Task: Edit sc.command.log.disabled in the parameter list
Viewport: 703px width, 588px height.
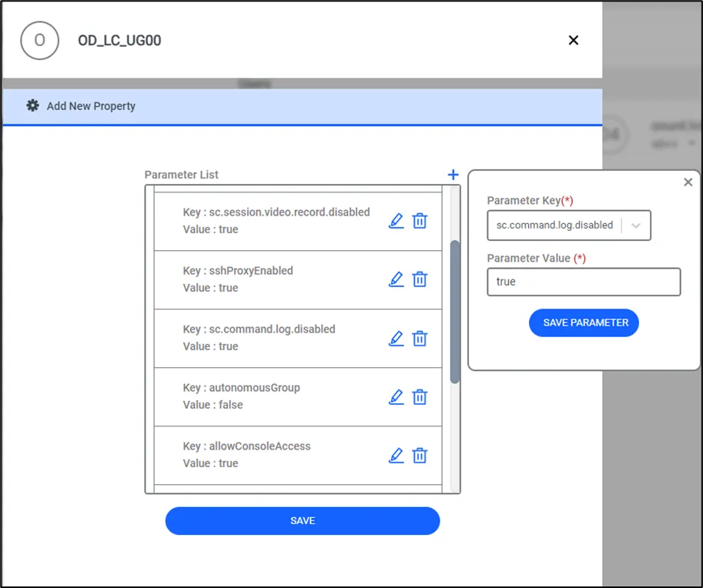Action: 397,339
